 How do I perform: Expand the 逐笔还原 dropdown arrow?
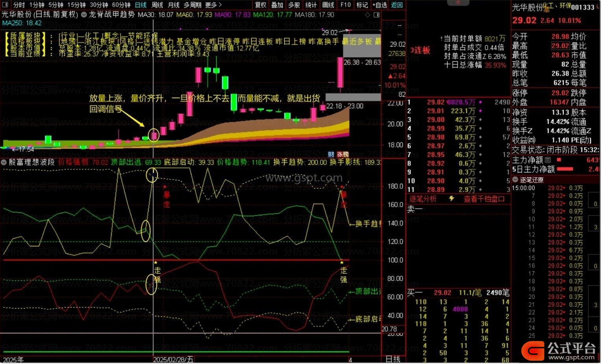click(515, 179)
